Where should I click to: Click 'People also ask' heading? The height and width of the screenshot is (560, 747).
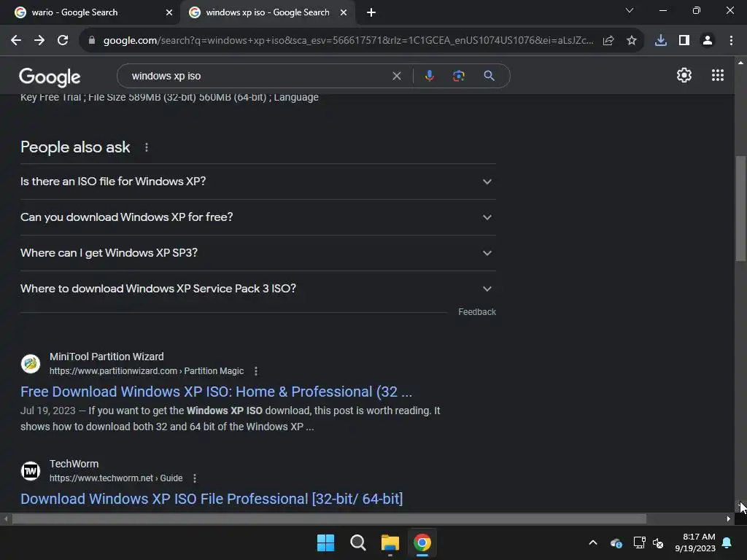(75, 147)
